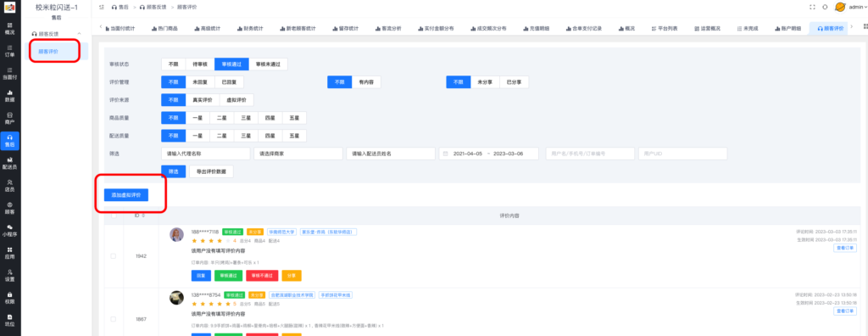Open the 当面付 sidebar section
The image size is (868, 336).
(x=9, y=74)
